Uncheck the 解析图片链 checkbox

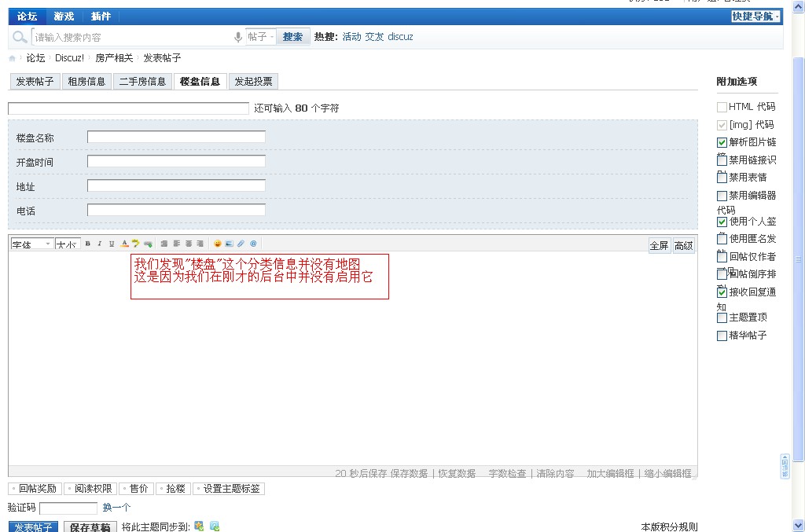tap(722, 142)
